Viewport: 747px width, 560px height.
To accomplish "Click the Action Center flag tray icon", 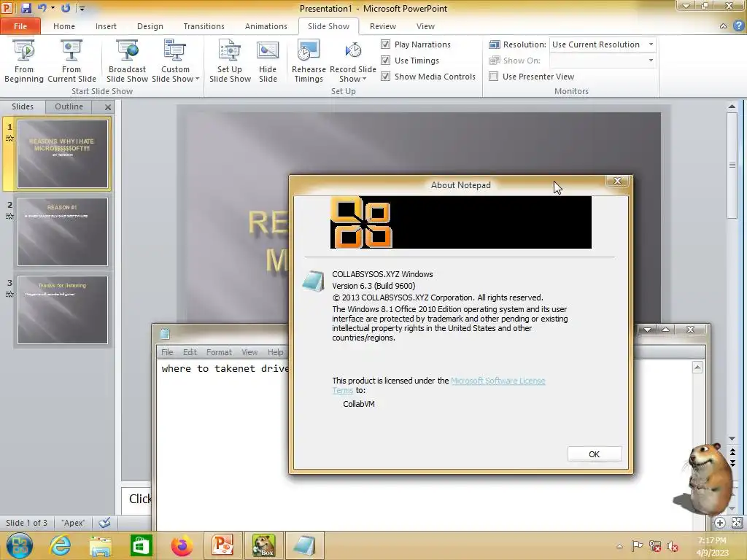I will click(x=637, y=546).
